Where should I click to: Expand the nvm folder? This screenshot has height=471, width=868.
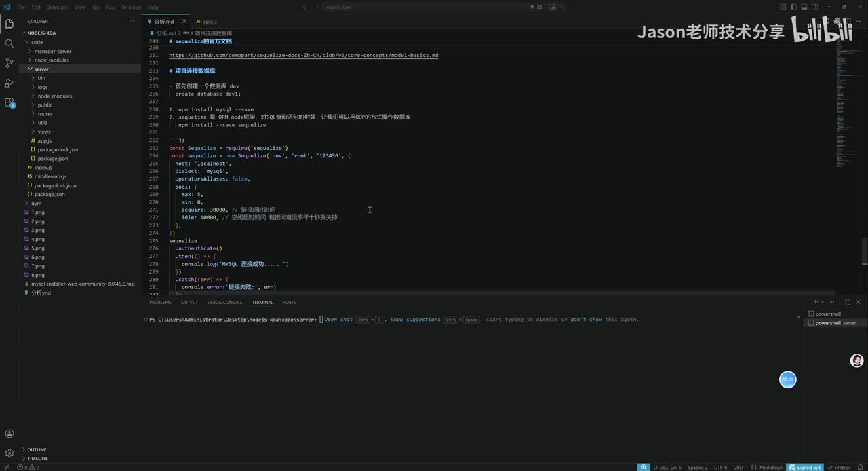(x=80, y=203)
